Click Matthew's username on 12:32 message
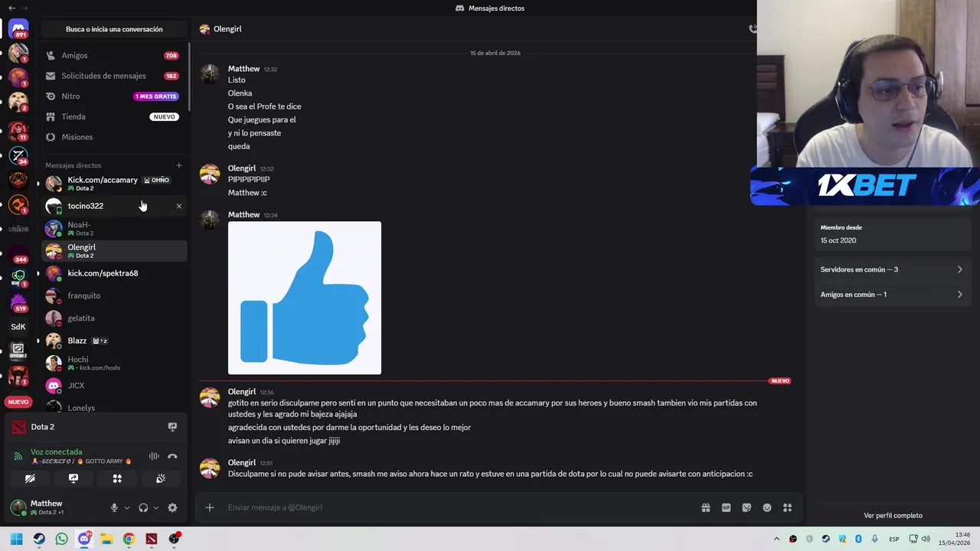The width and height of the screenshot is (980, 551). 243,69
